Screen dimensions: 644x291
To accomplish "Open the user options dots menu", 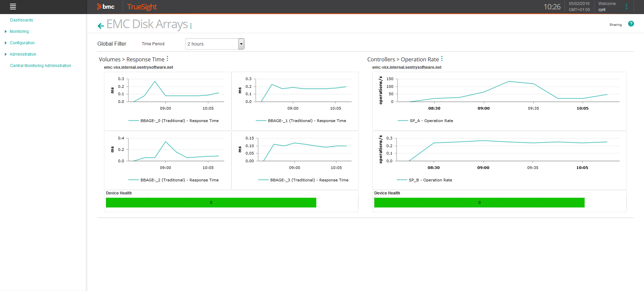I will 627,7.
